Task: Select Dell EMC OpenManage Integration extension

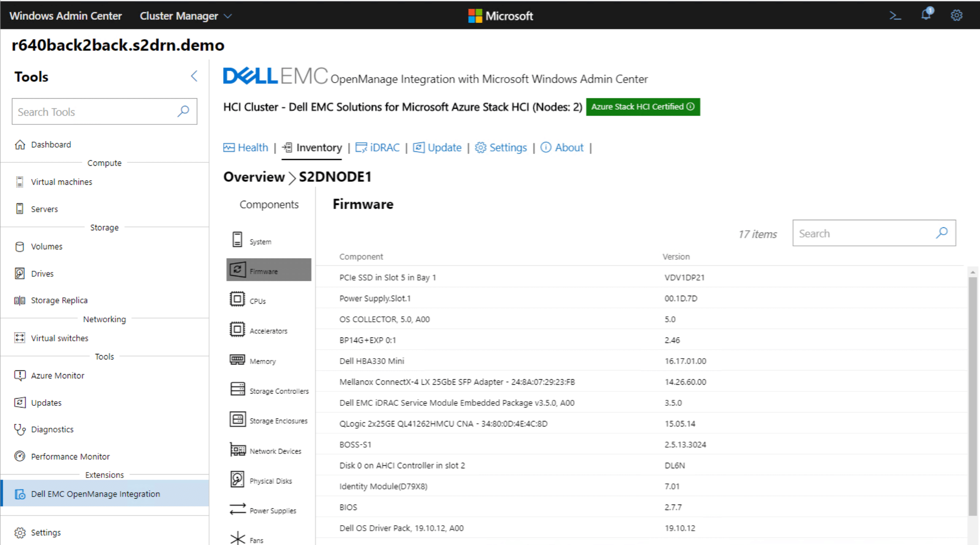Action: tap(105, 494)
